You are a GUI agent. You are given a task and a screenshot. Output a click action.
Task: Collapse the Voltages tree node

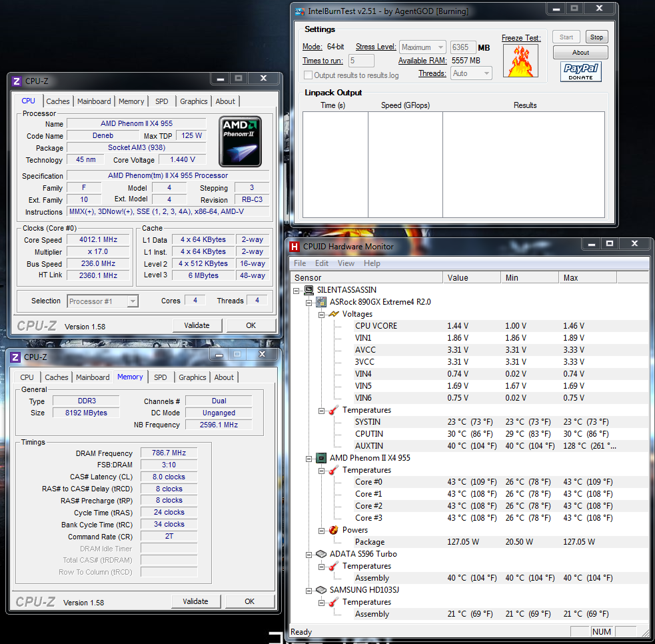coord(321,315)
